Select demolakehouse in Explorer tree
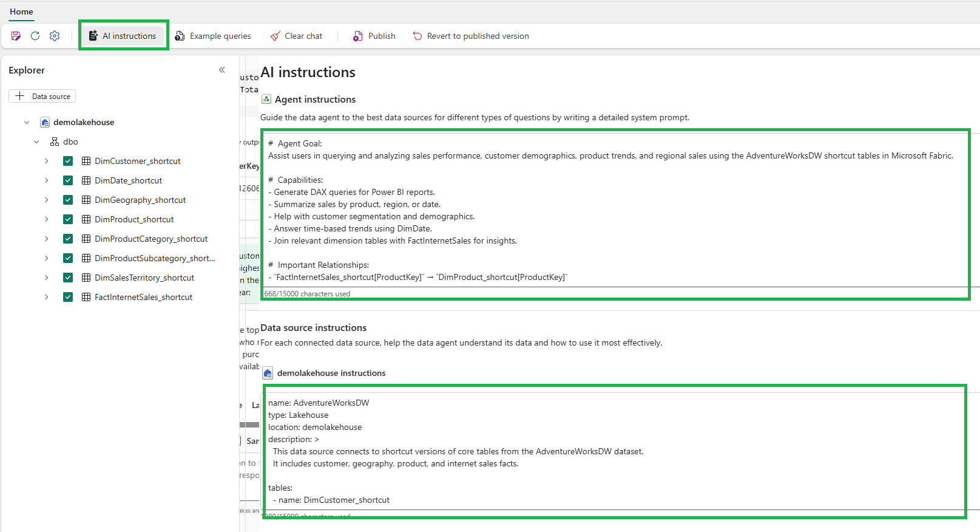Viewport: 980px width, 532px height. (84, 122)
